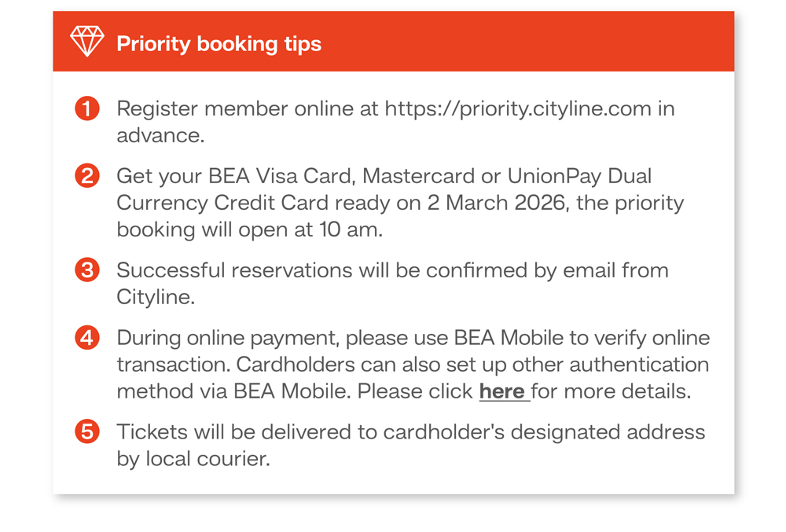Click the number 3 bullet icon
The width and height of the screenshot is (786, 532).
click(x=87, y=270)
